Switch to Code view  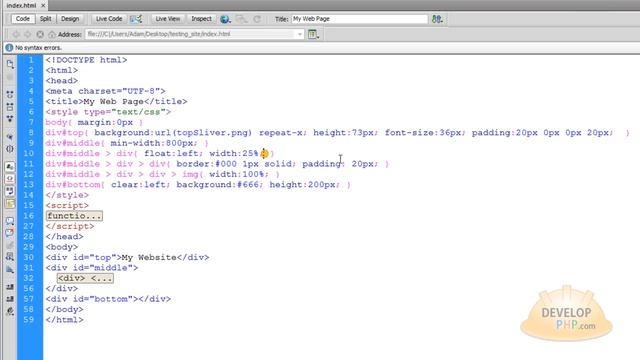[23, 19]
